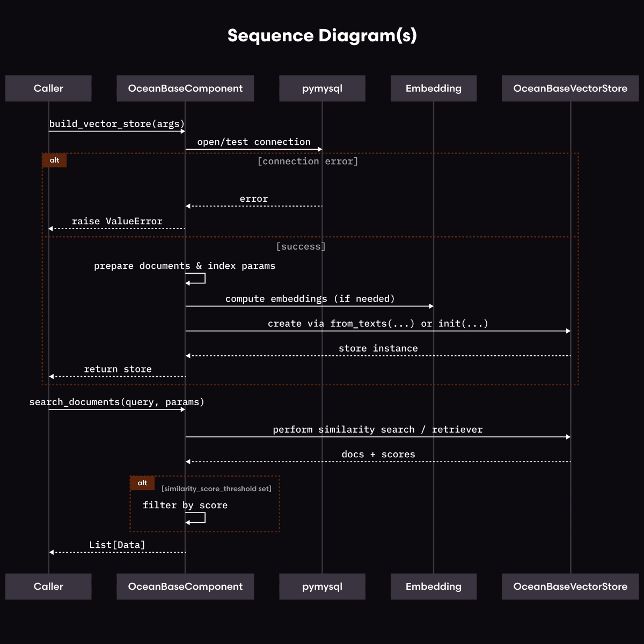Screen dimensions: 644x644
Task: Click the pymysql participant box in the footer row
Action: pos(322,587)
